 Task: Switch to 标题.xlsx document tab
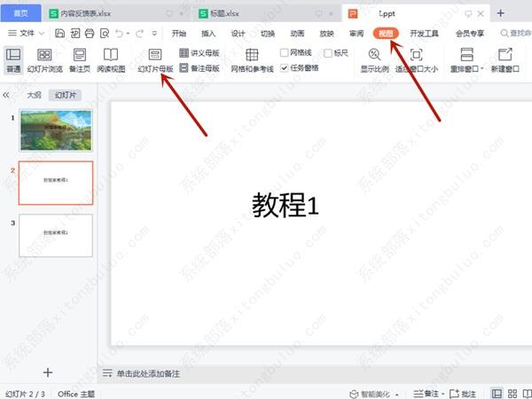264,13
